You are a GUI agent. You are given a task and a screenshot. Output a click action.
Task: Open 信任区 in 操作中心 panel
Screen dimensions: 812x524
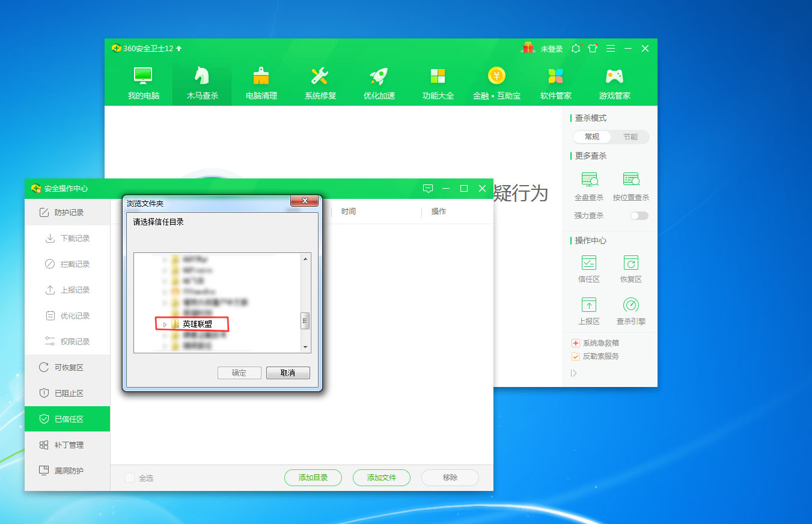coord(589,269)
